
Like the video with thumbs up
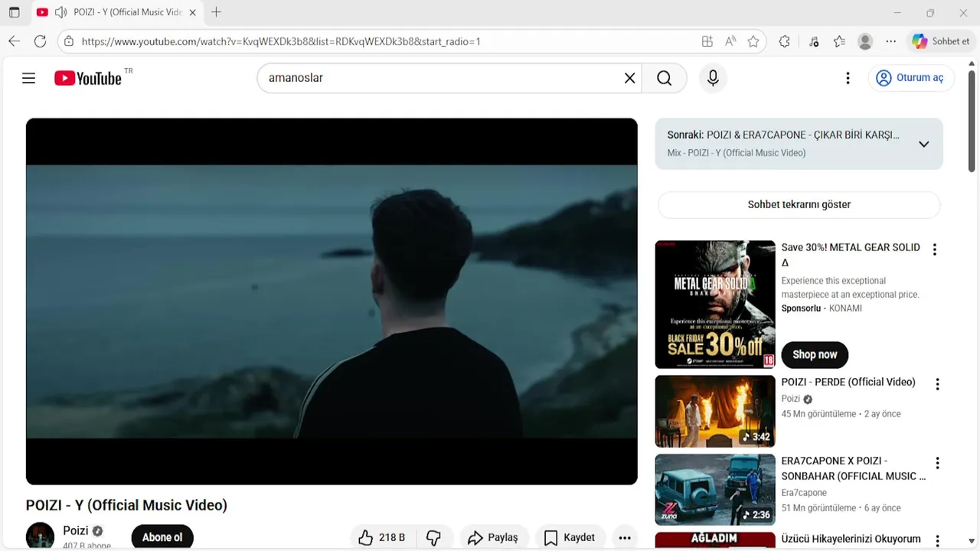click(x=382, y=537)
